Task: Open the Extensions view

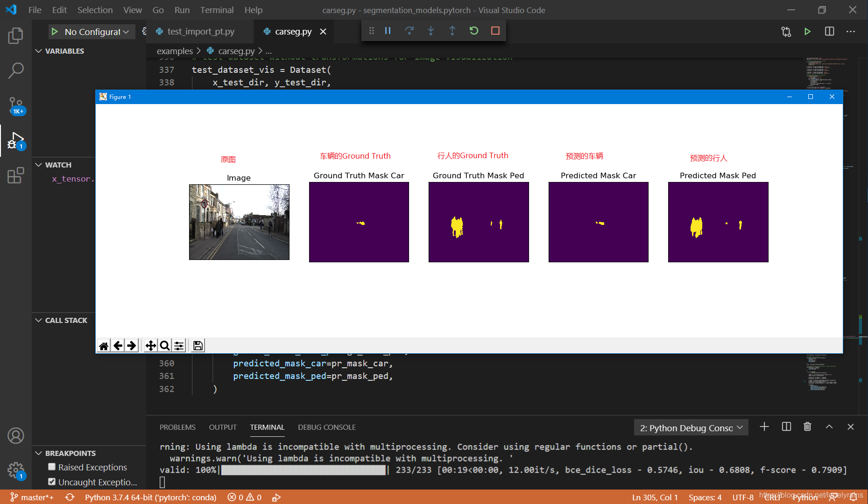Action: [15, 175]
